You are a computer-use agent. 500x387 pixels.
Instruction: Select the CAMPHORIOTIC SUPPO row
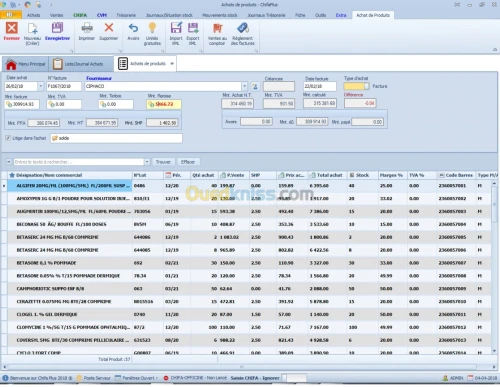(249, 289)
